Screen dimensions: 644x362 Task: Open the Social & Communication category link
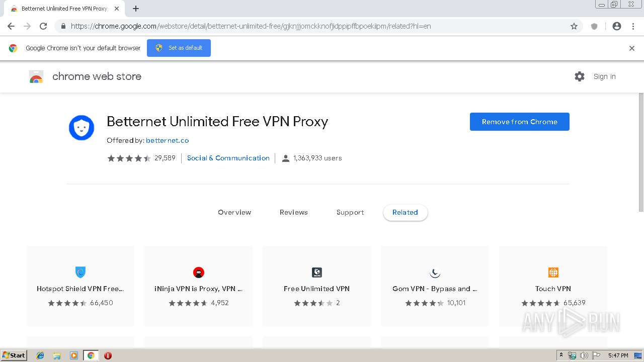pyautogui.click(x=228, y=158)
